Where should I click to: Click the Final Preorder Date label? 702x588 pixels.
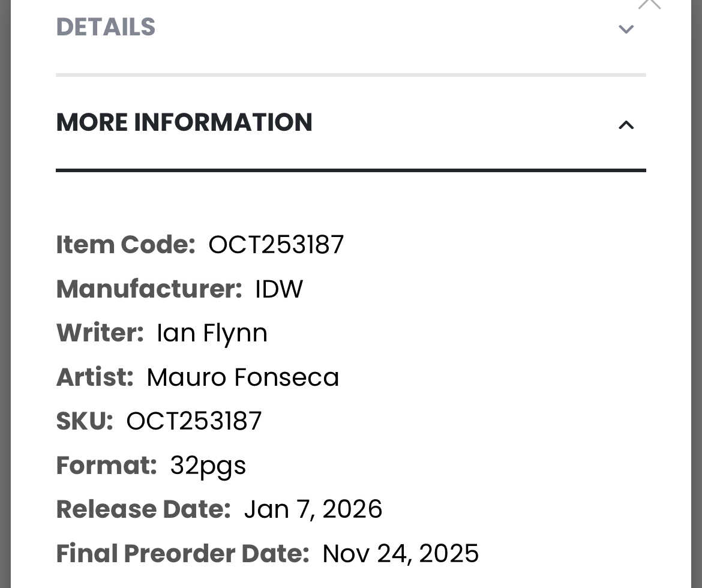[182, 554]
